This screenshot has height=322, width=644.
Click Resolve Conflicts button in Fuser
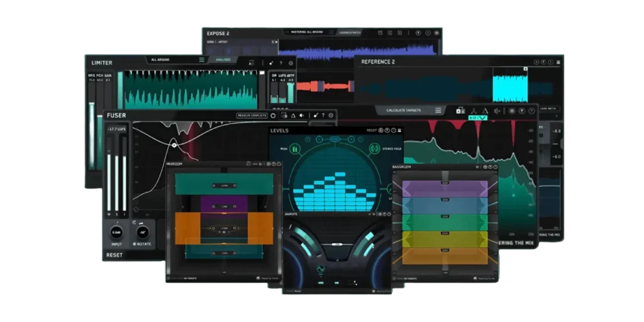click(252, 116)
